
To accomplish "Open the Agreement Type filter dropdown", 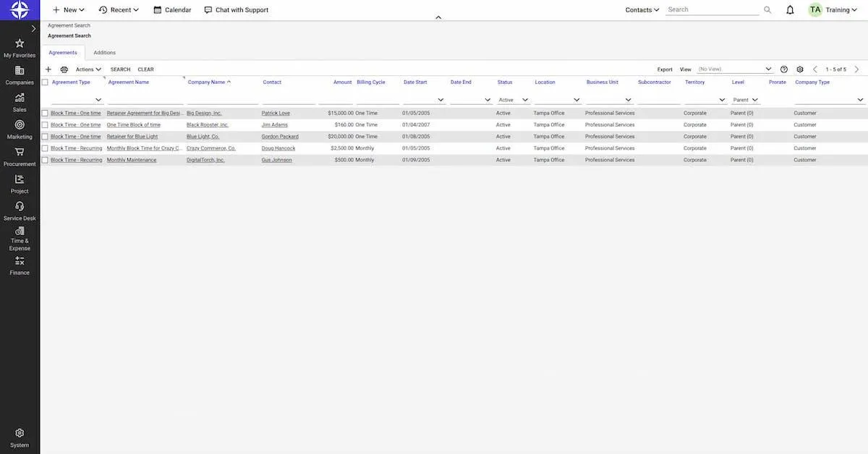I will 98,100.
